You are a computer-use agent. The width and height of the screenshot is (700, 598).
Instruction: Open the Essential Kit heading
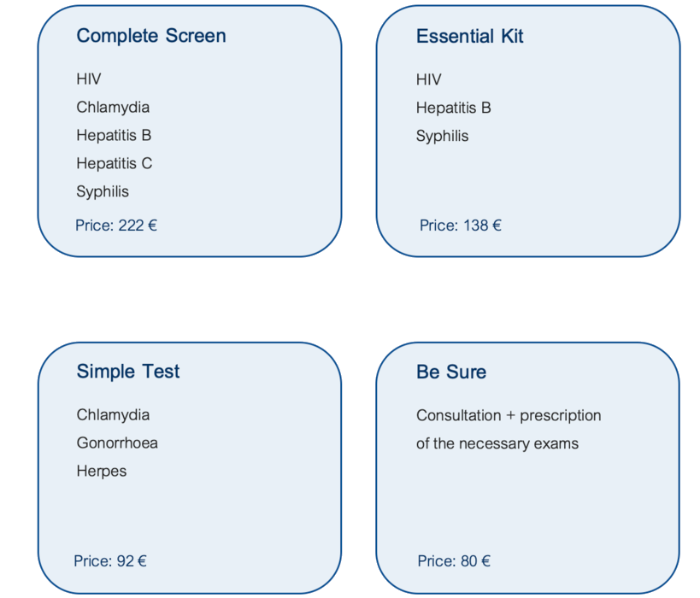[x=469, y=36]
